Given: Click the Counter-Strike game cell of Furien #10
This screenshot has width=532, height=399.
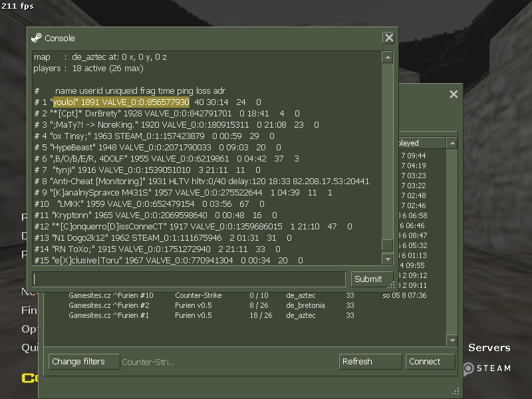Looking at the screenshot, I should (198, 295).
